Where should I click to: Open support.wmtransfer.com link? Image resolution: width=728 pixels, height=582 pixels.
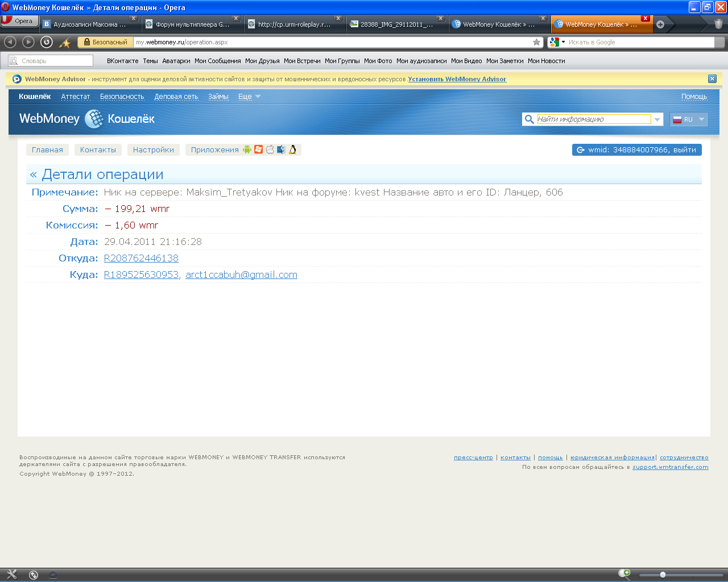pos(671,467)
